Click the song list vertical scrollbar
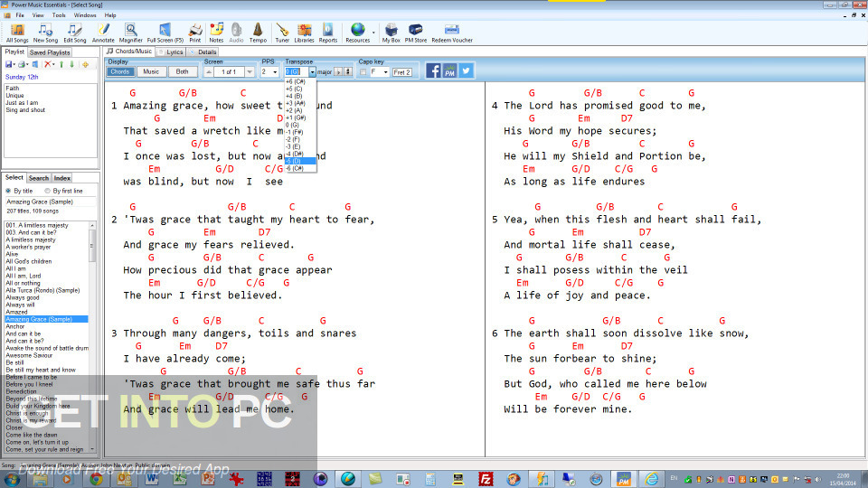 (92, 337)
